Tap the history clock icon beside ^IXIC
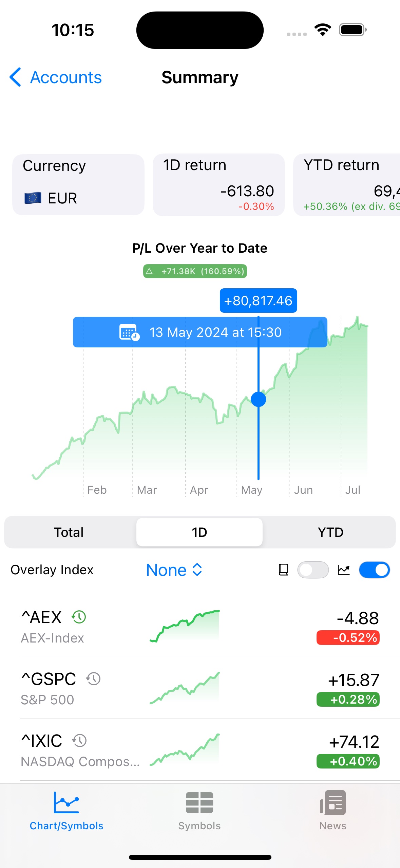The height and width of the screenshot is (868, 400). pos(80,741)
